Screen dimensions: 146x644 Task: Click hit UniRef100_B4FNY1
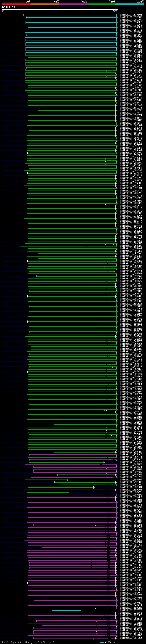[131, 371]
